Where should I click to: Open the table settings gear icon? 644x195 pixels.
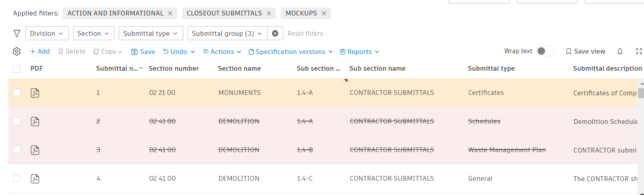[x=17, y=52]
